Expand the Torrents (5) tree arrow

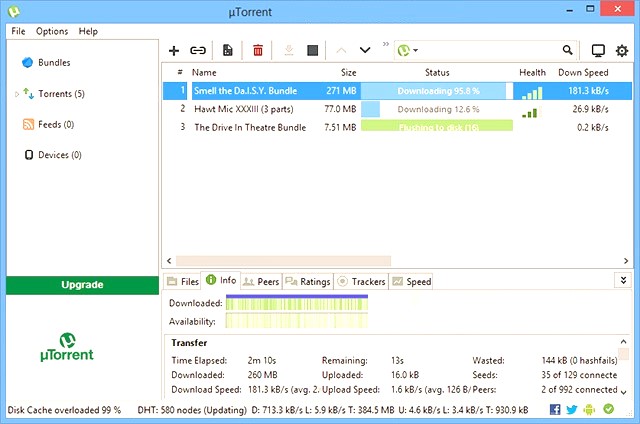17,94
